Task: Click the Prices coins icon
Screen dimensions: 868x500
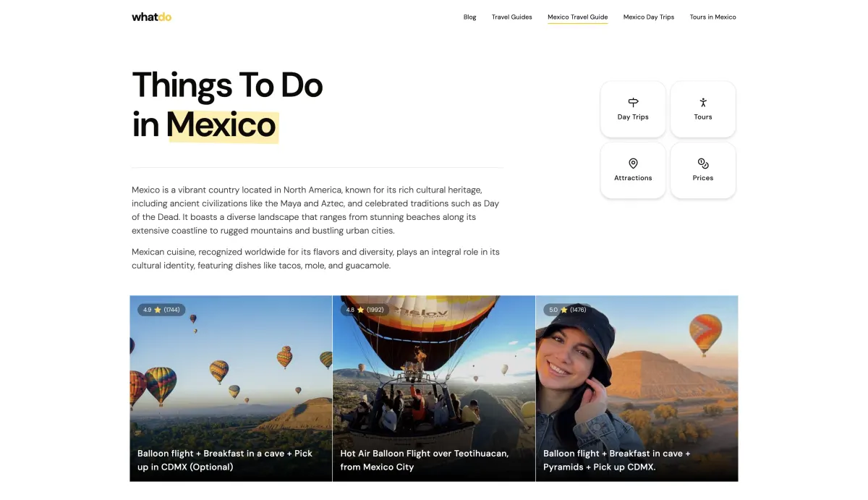Action: point(703,164)
